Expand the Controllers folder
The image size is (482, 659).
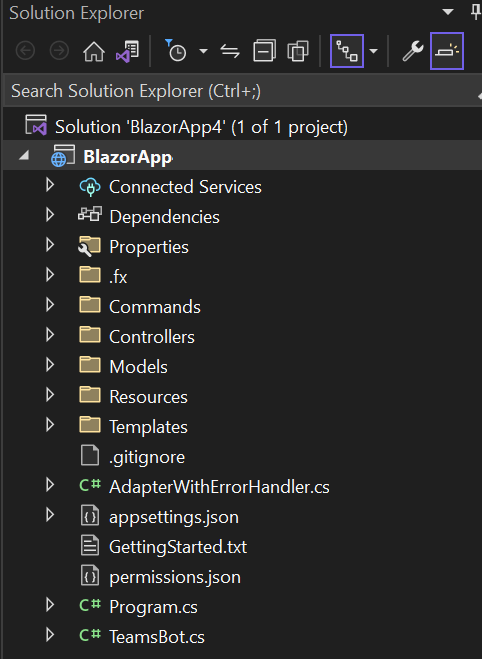(50, 335)
